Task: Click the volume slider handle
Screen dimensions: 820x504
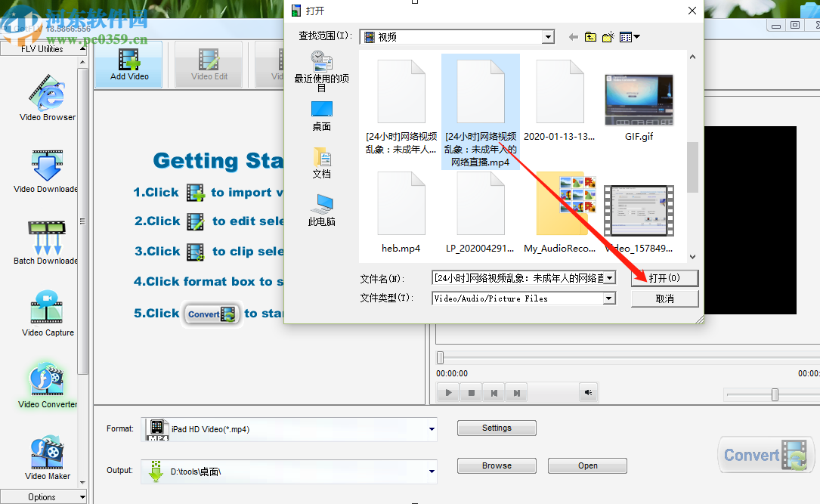Action: (x=775, y=394)
